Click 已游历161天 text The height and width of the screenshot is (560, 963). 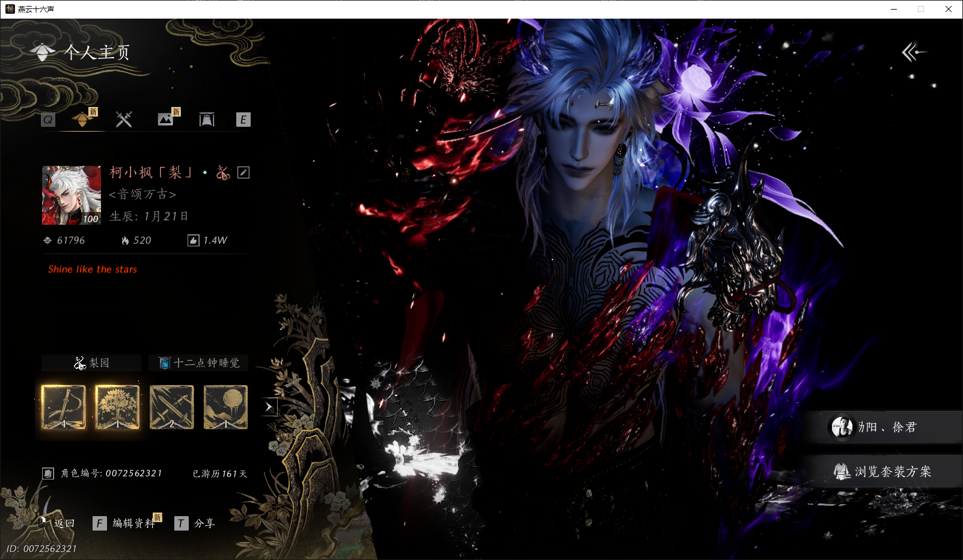220,474
